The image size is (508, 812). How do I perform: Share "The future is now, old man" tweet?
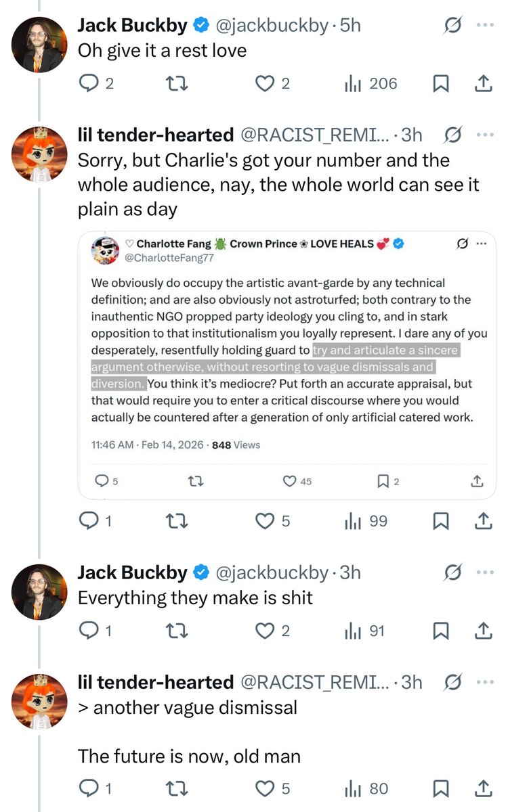(x=482, y=788)
